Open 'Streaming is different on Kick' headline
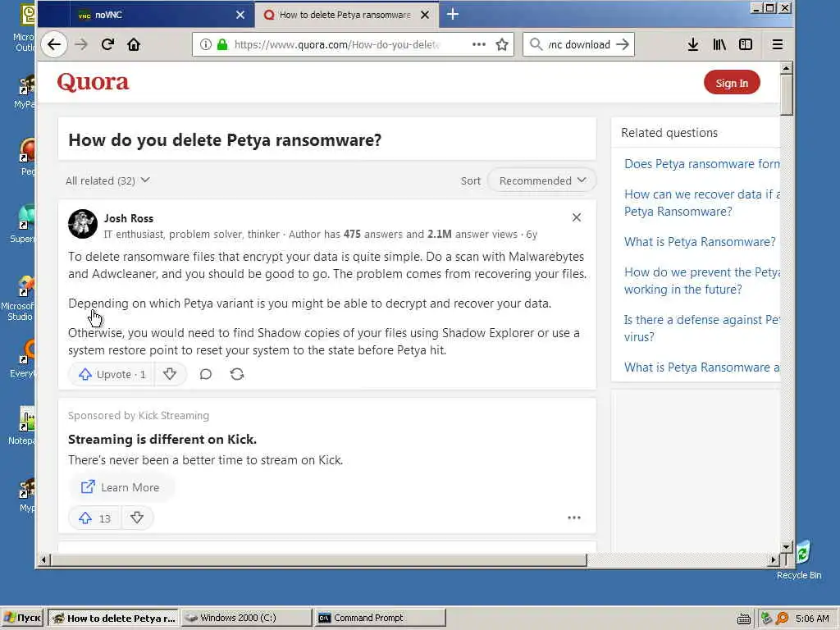Viewport: 840px width, 630px height. [x=162, y=440]
